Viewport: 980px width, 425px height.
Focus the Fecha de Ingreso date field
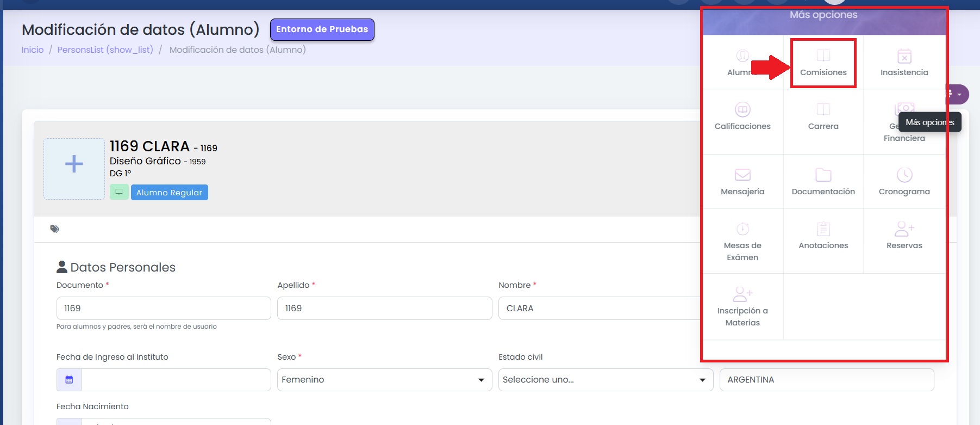(176, 380)
